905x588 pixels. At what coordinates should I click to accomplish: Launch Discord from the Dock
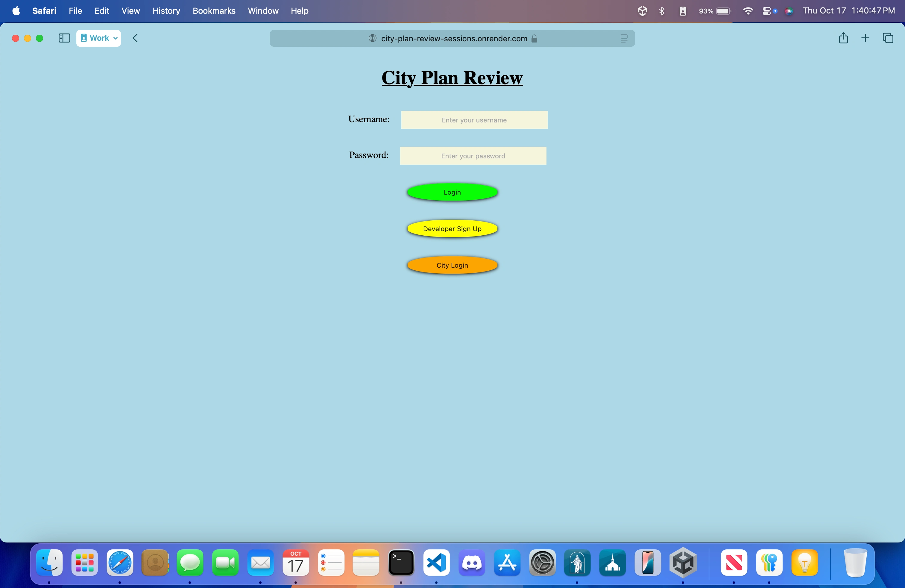pyautogui.click(x=472, y=563)
